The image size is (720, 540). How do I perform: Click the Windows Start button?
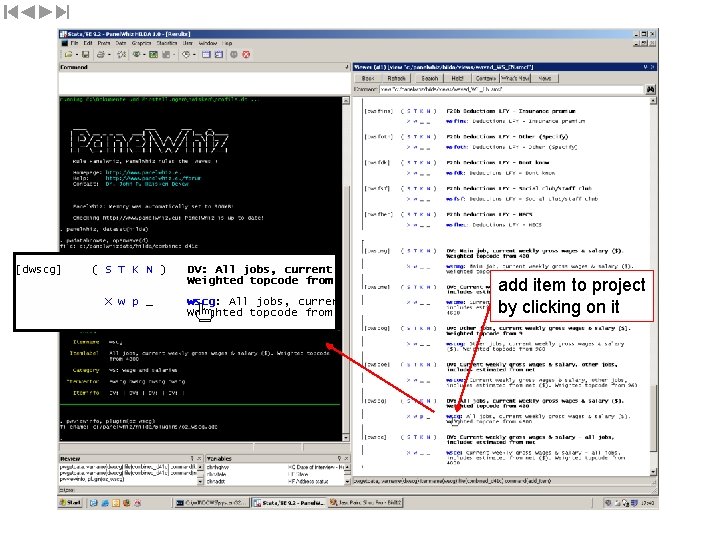click(71, 503)
